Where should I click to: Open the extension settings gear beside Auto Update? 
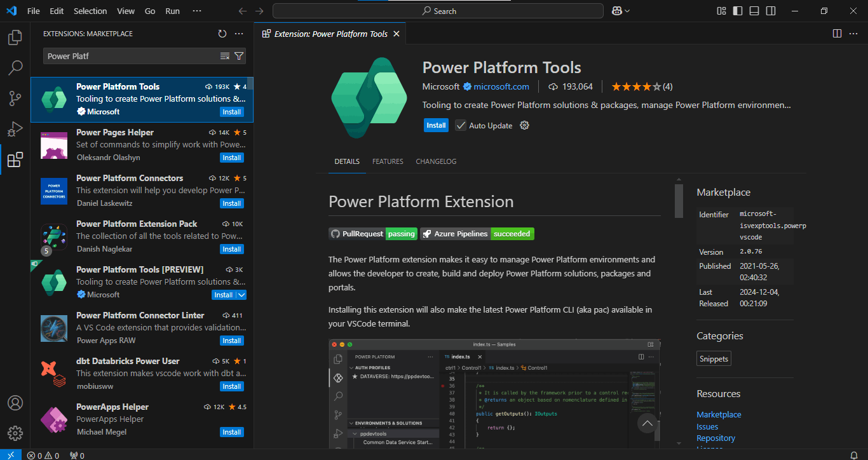(524, 125)
